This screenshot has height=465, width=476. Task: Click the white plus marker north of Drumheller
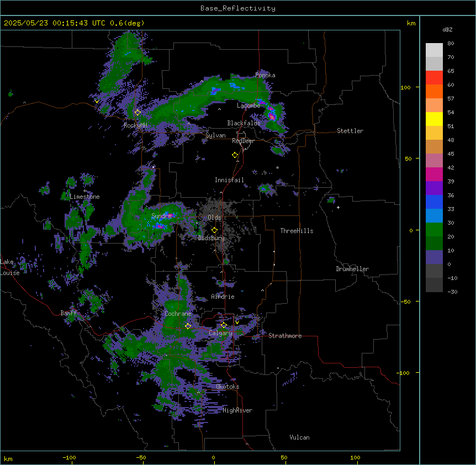click(338, 207)
